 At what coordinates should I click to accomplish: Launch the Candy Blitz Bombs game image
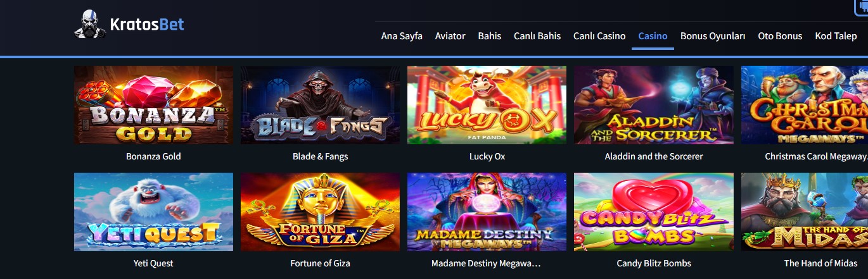[654, 212]
